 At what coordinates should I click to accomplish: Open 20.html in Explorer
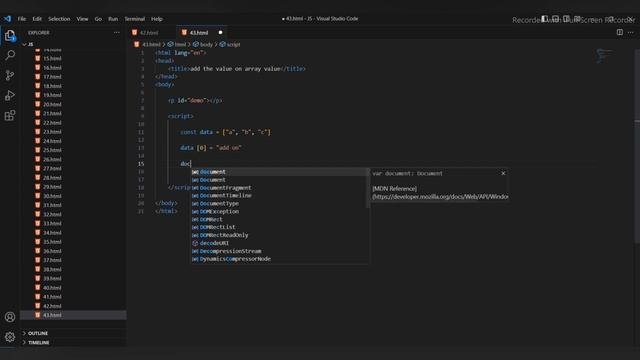point(52,104)
